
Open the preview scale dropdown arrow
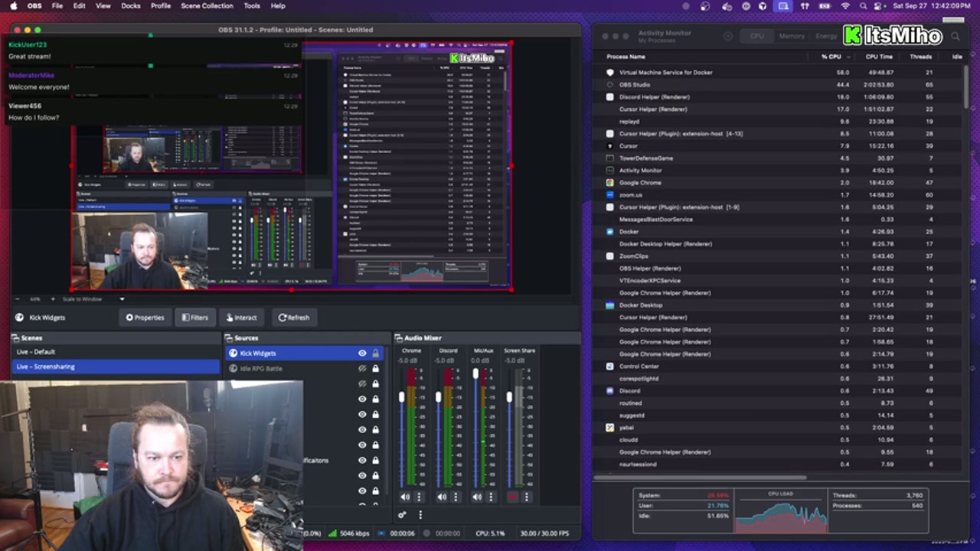click(122, 299)
